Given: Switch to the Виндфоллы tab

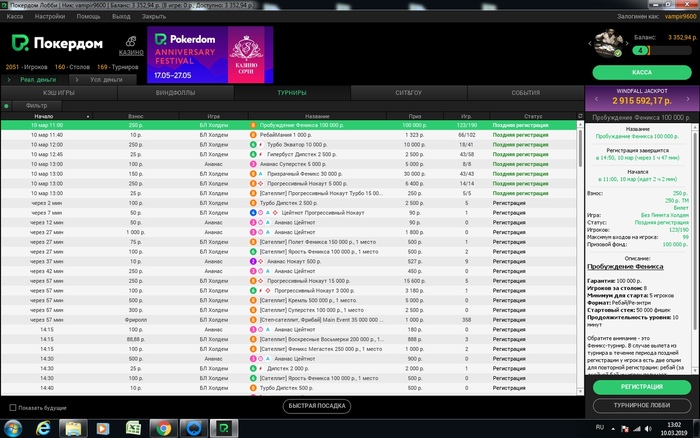Looking at the screenshot, I should [175, 93].
